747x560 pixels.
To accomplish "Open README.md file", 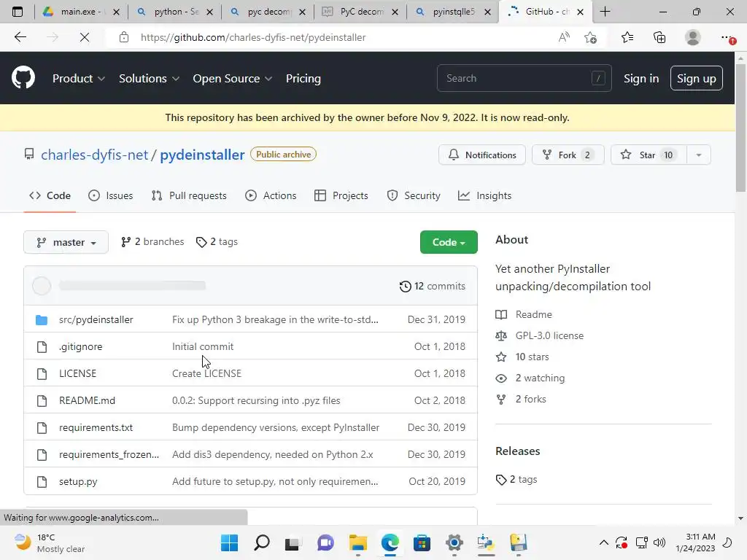I will coord(88,400).
